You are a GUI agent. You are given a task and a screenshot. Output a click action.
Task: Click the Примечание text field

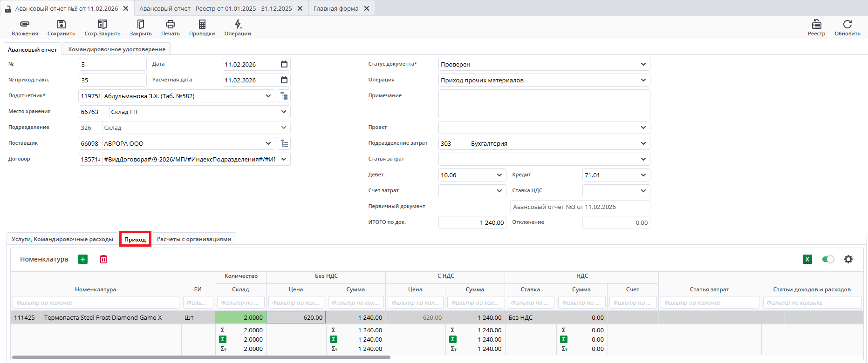point(544,104)
